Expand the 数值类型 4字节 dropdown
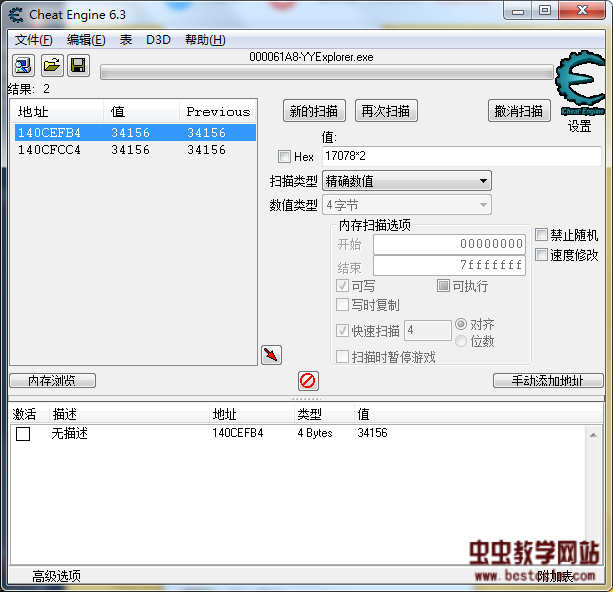The image size is (613, 592). coord(406,205)
